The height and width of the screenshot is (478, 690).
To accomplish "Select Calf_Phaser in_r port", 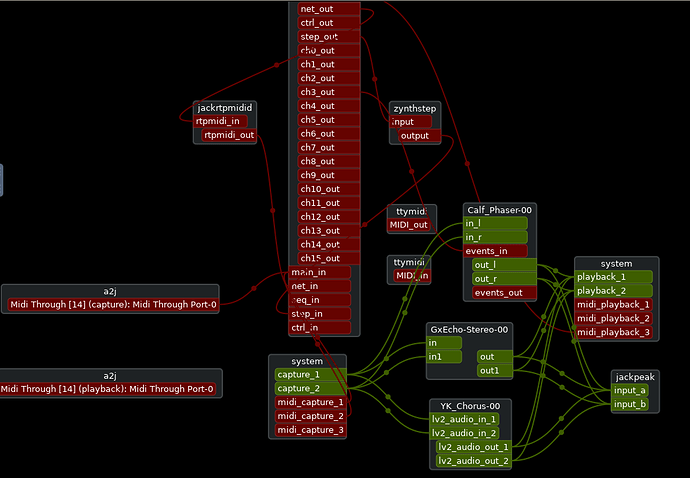I will (495, 237).
